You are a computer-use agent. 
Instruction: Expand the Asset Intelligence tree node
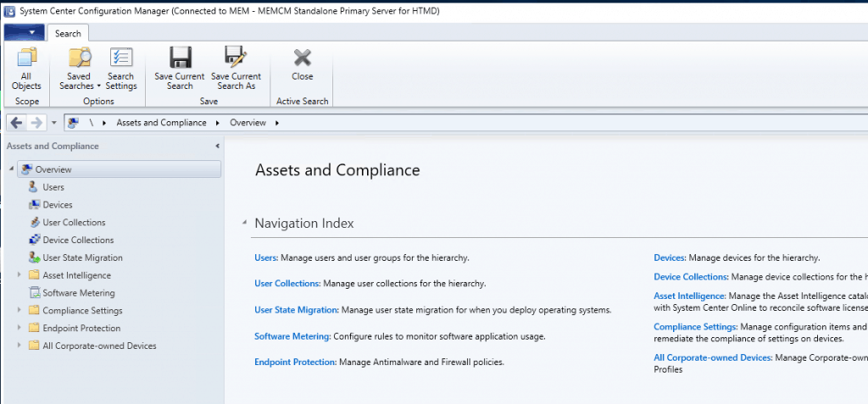pyautogui.click(x=19, y=275)
